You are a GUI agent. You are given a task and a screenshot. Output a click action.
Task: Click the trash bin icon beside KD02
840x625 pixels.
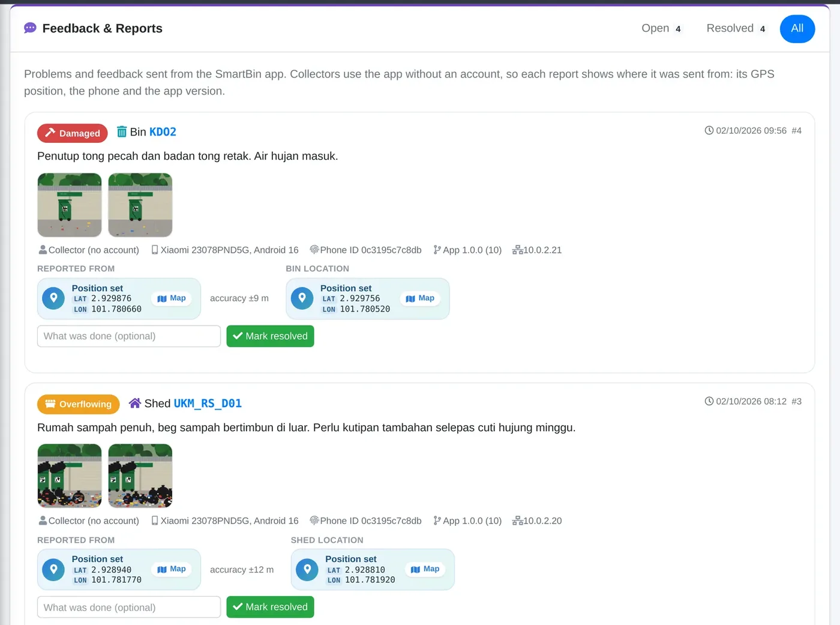122,131
